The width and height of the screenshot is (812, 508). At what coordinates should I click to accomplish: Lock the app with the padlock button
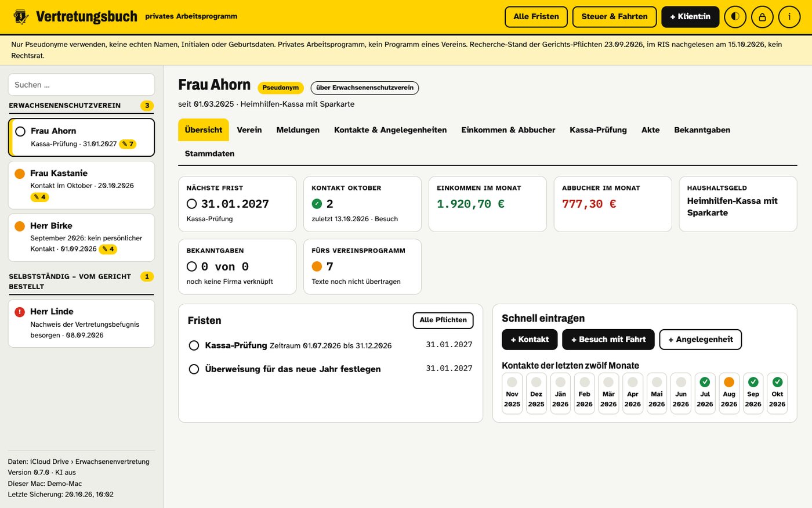point(762,17)
